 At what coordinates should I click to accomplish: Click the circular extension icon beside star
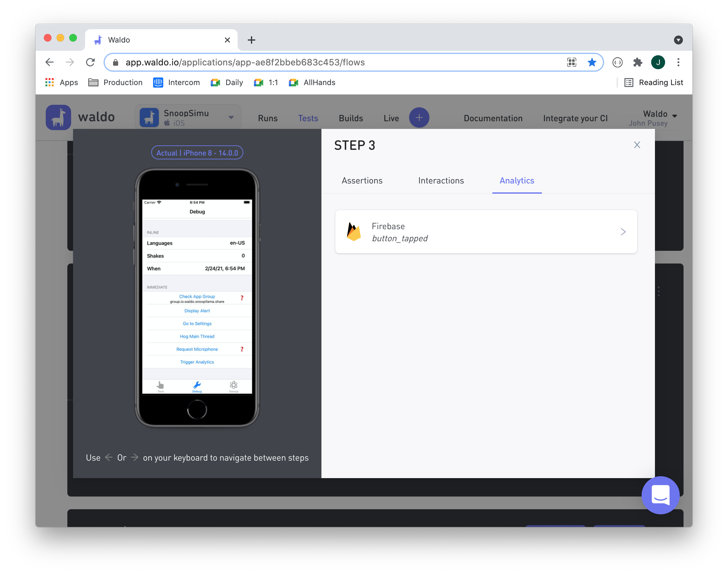617,62
